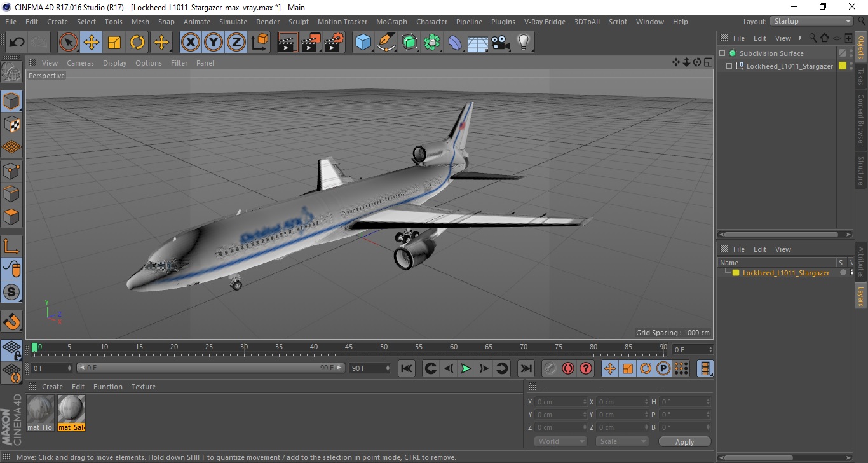Click Make Editable icon
Screen dimensions: 868x463
(x=11, y=72)
